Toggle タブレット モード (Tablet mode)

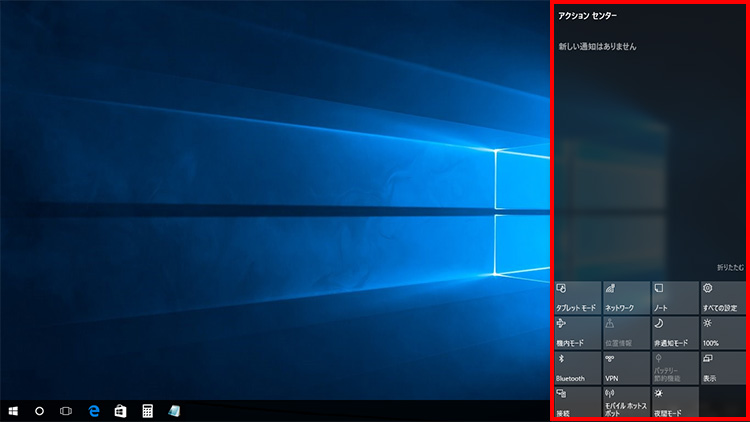[x=577, y=297]
